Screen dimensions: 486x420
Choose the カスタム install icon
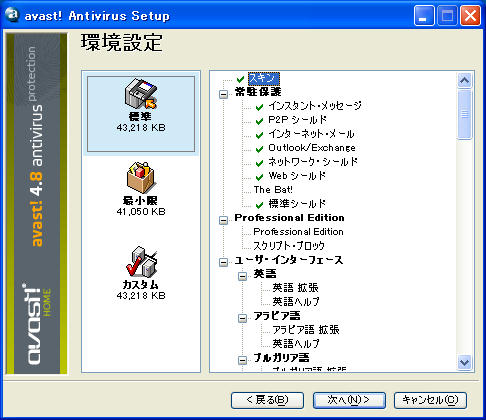141,262
